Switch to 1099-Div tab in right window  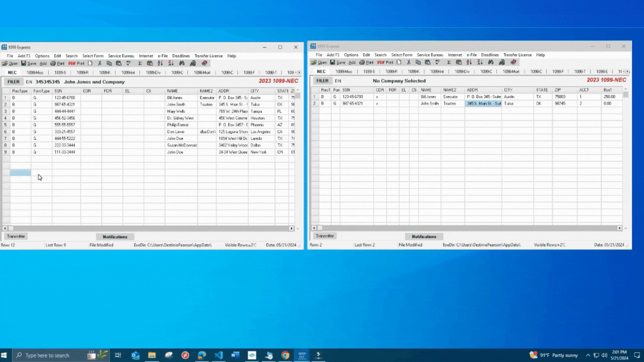(462, 71)
